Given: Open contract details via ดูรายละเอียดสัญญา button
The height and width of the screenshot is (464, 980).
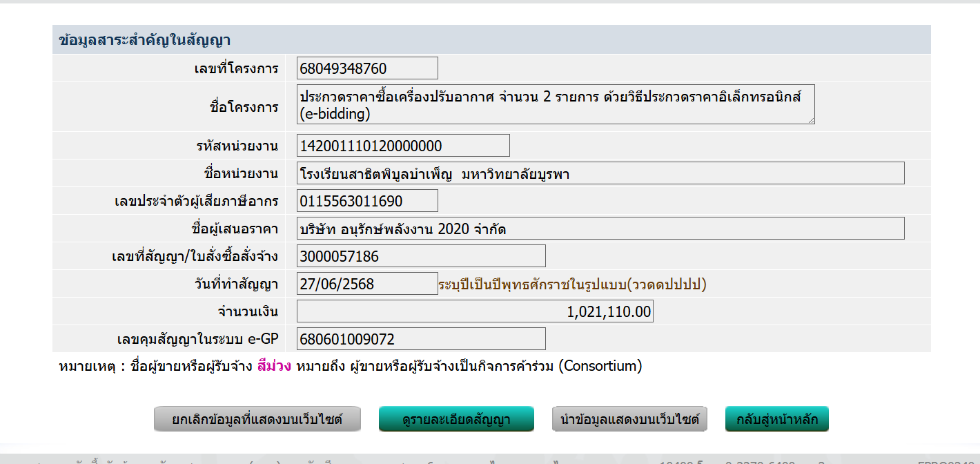Looking at the screenshot, I should [x=456, y=419].
